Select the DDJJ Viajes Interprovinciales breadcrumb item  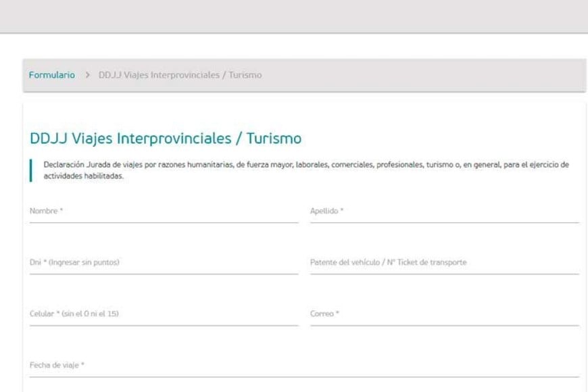(x=180, y=75)
